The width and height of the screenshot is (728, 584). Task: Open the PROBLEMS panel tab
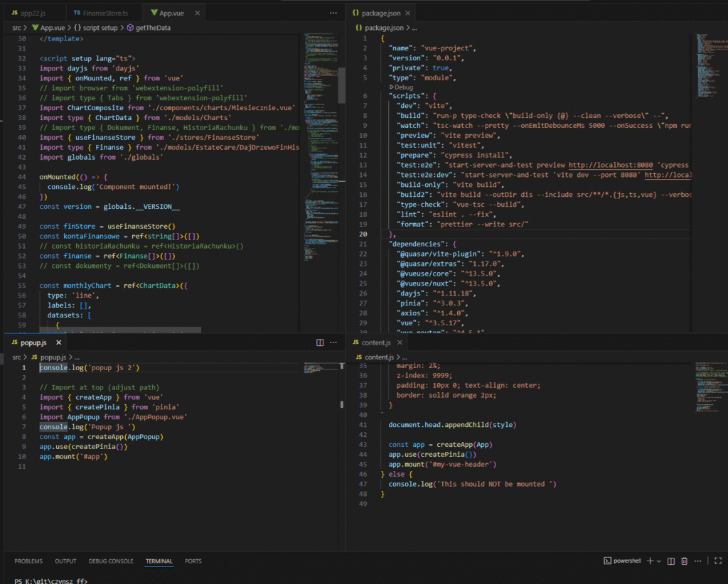pos(28,561)
